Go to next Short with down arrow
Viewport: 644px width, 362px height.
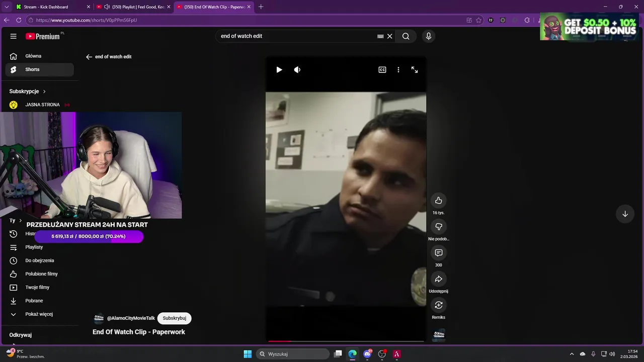tap(625, 214)
